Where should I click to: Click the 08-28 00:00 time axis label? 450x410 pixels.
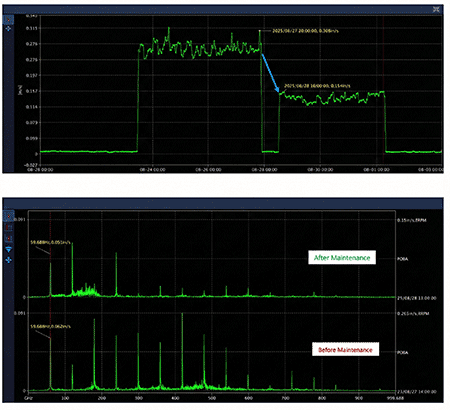pyautogui.click(x=264, y=169)
